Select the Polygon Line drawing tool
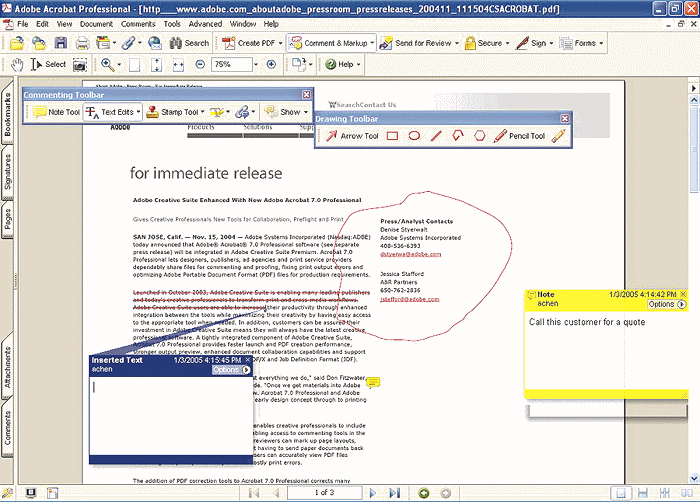700x502 pixels. click(458, 136)
